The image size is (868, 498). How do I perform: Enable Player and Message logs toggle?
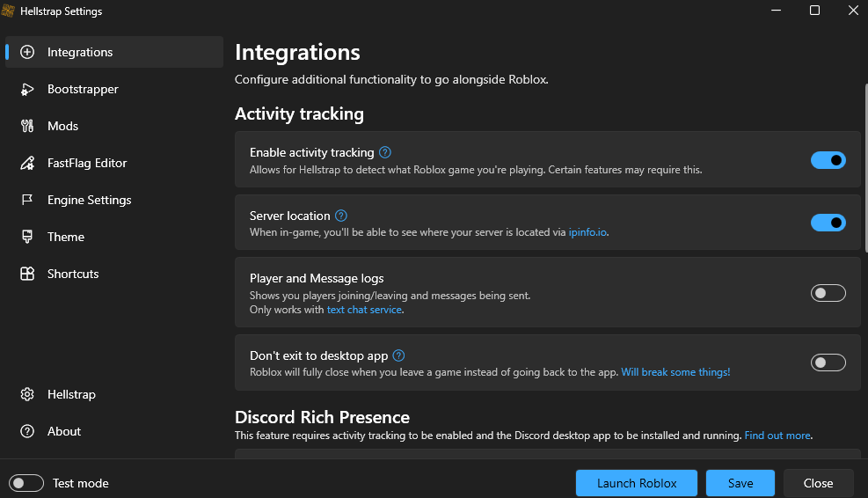pyautogui.click(x=828, y=292)
